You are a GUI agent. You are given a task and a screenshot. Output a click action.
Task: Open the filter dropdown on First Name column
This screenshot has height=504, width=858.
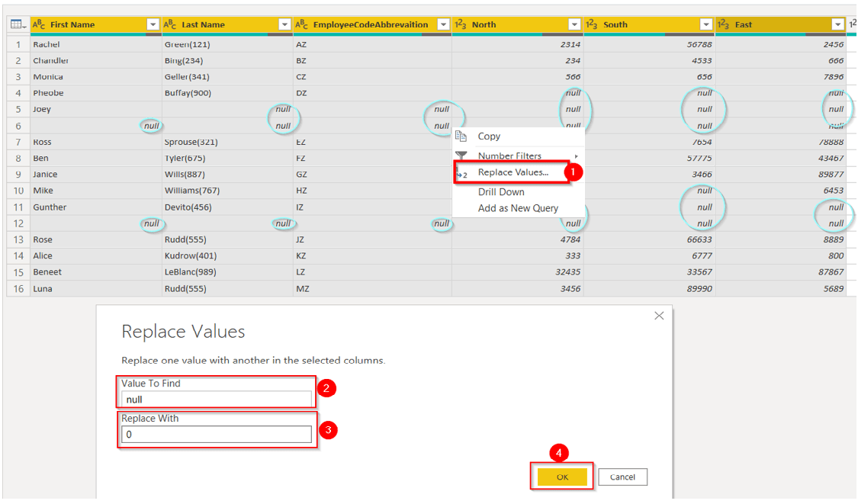152,24
